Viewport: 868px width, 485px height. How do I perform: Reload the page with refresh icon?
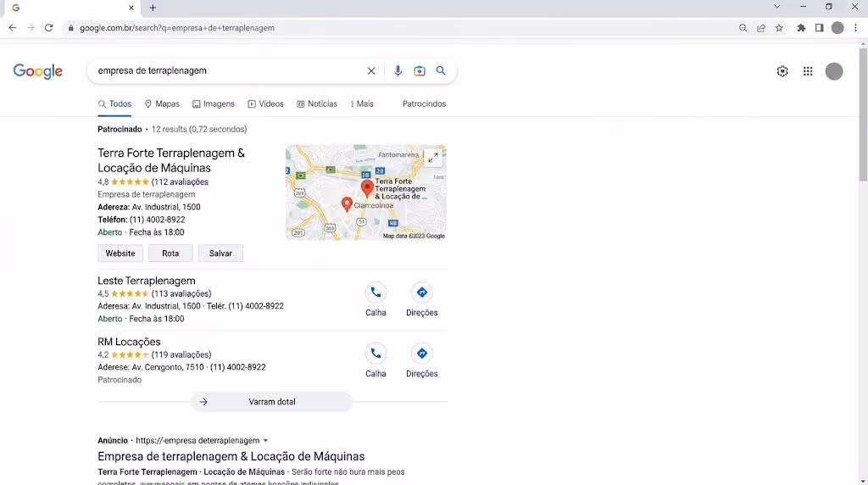[x=48, y=28]
